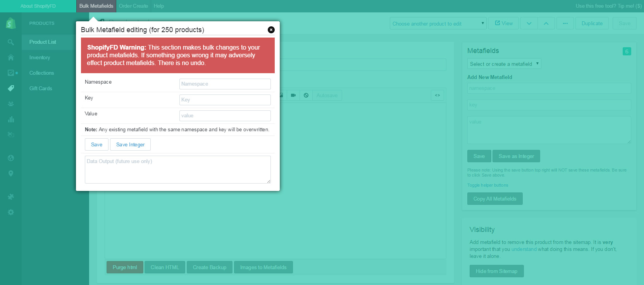Focus the dialog Key input field
The width and height of the screenshot is (644, 285).
pos(225,100)
